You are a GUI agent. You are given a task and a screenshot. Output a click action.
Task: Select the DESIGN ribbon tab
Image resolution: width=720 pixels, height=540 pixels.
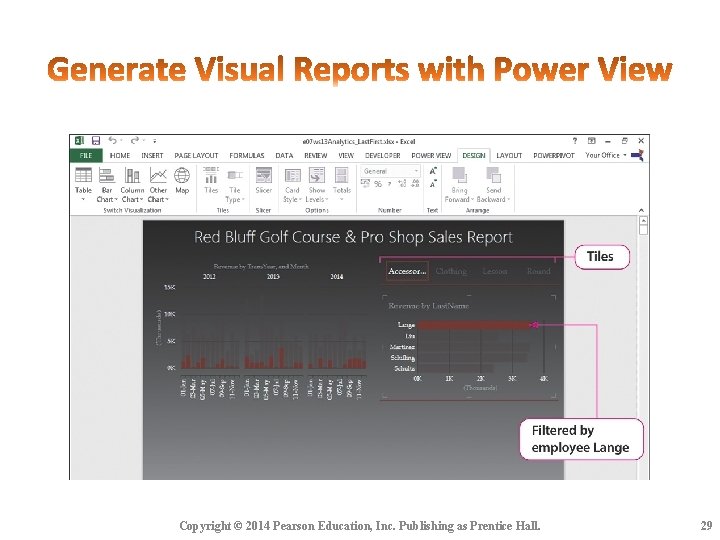coord(473,156)
